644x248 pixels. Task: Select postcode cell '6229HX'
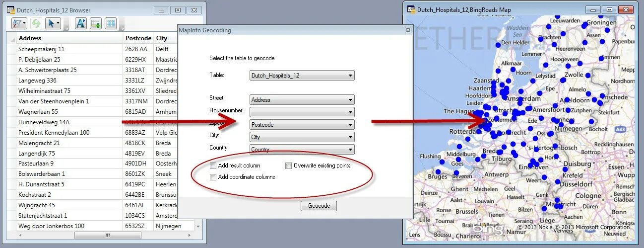(x=138, y=60)
